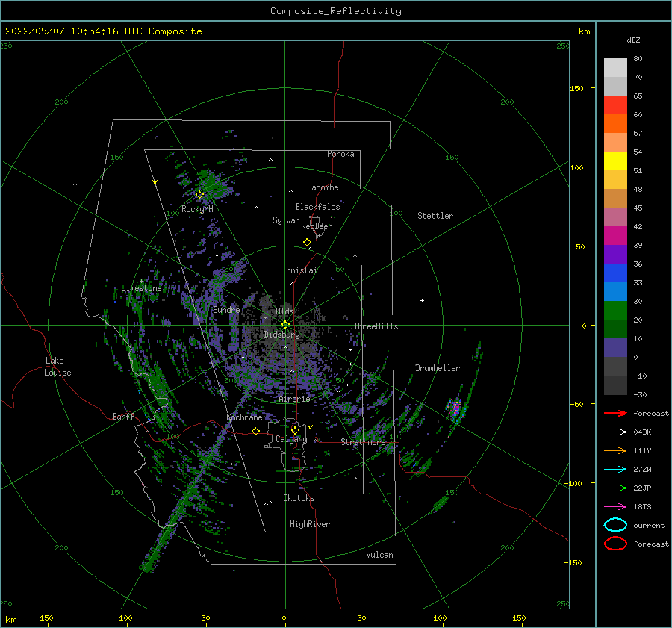Click the yellow diamond marker at RockyMH
Viewport: 672px width, 628px height.
pos(199,195)
